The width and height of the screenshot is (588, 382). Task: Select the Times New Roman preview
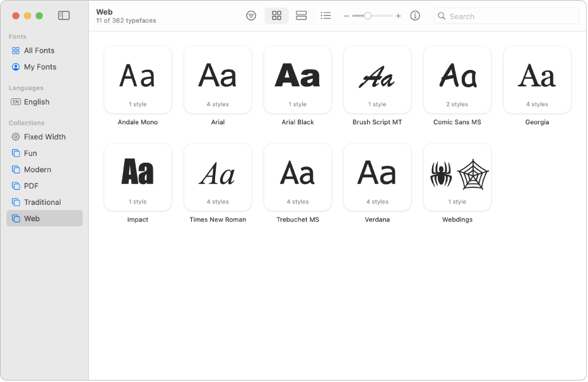(x=218, y=177)
